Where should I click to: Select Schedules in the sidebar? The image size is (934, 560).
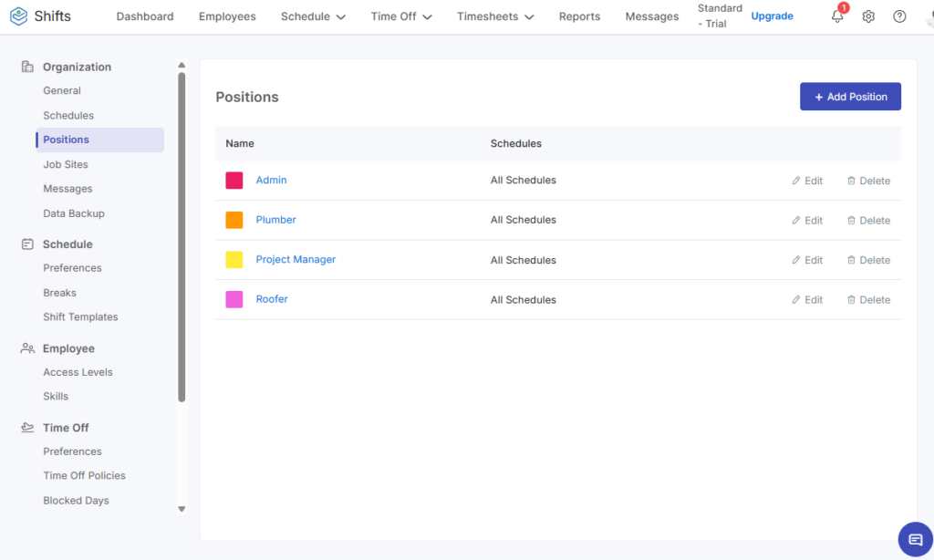pos(68,116)
